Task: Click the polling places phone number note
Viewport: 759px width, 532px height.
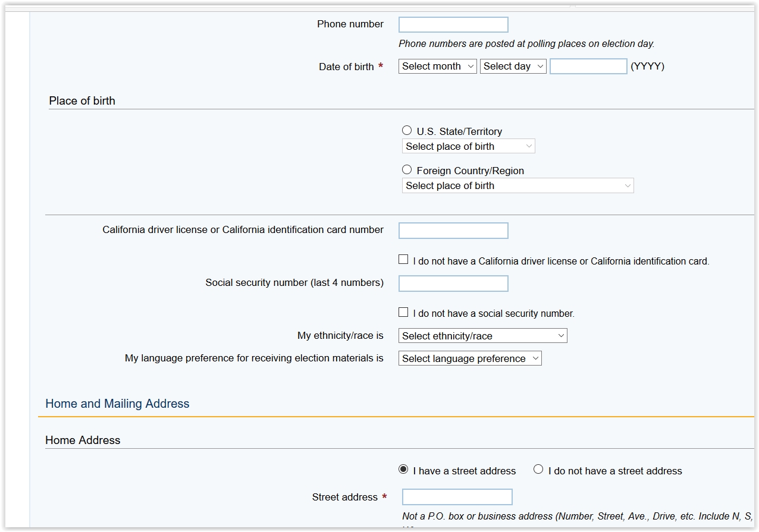Action: pos(526,44)
